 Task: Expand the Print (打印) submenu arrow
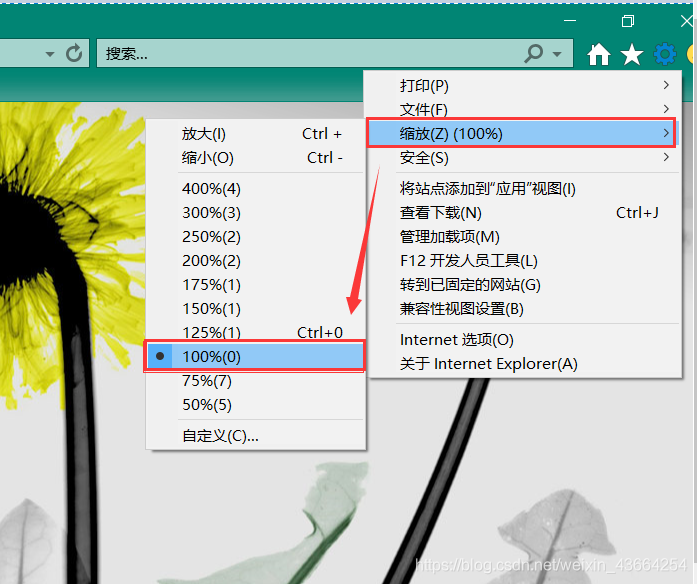click(x=666, y=85)
